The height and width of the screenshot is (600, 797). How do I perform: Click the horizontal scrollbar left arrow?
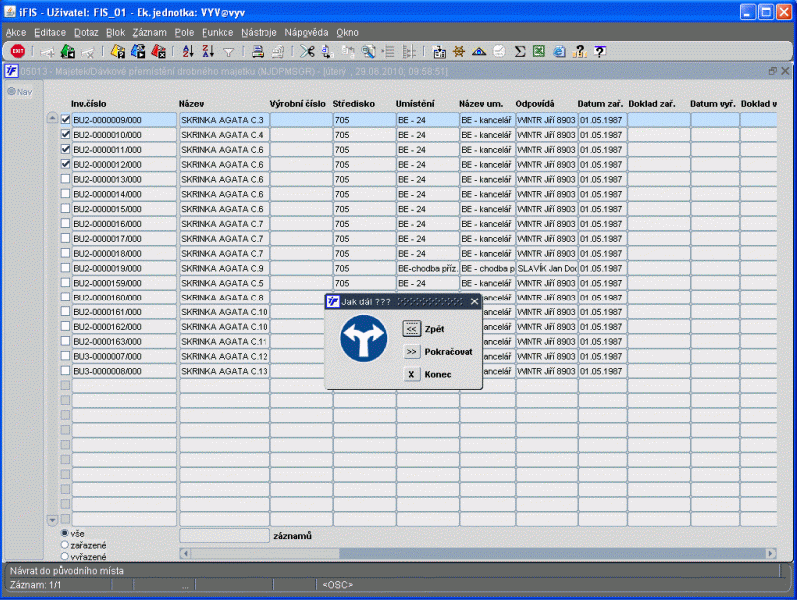pos(186,553)
